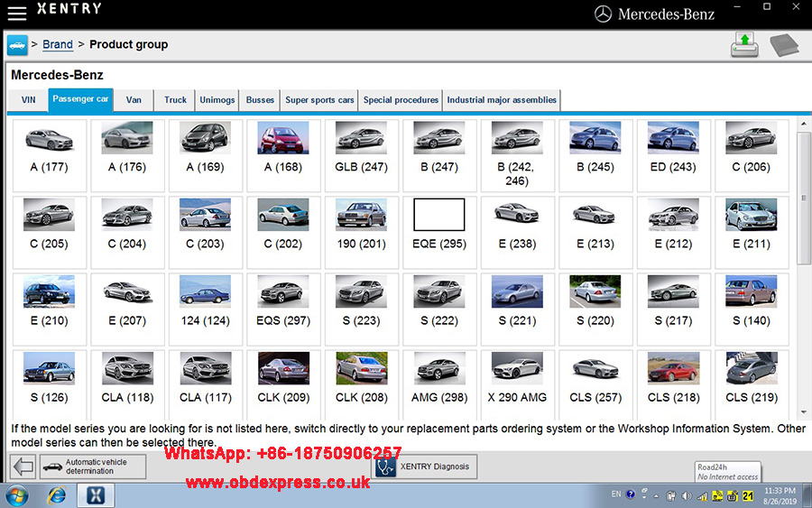812x508 pixels.
Task: Pick the CLS (219) model
Action: click(x=752, y=384)
